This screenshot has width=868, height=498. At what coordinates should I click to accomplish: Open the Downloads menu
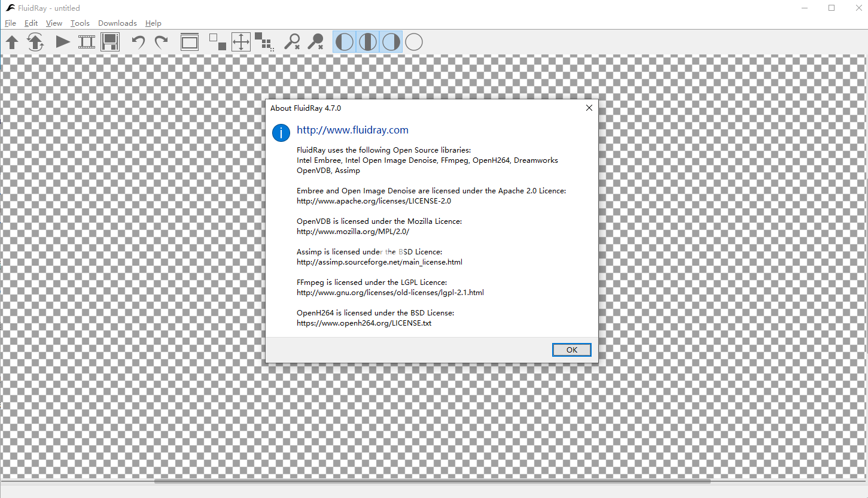coord(117,23)
